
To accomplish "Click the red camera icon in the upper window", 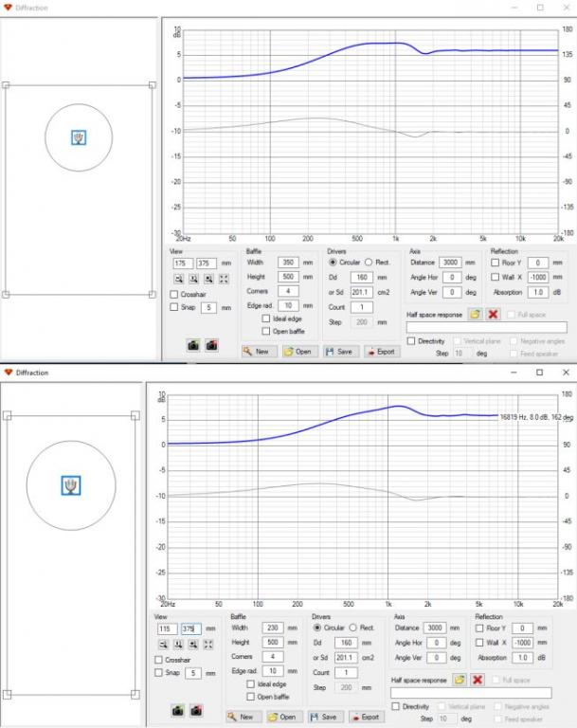I will click(211, 345).
